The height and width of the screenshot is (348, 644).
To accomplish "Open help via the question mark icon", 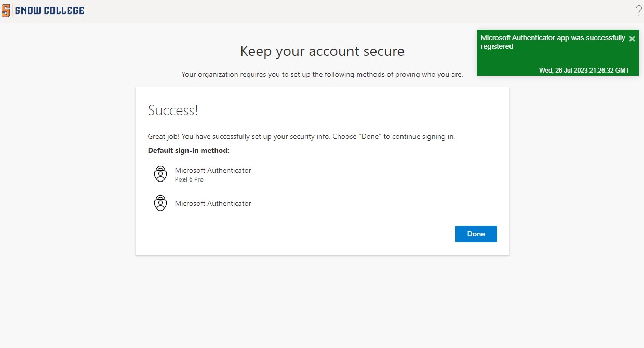I will 638,10.
